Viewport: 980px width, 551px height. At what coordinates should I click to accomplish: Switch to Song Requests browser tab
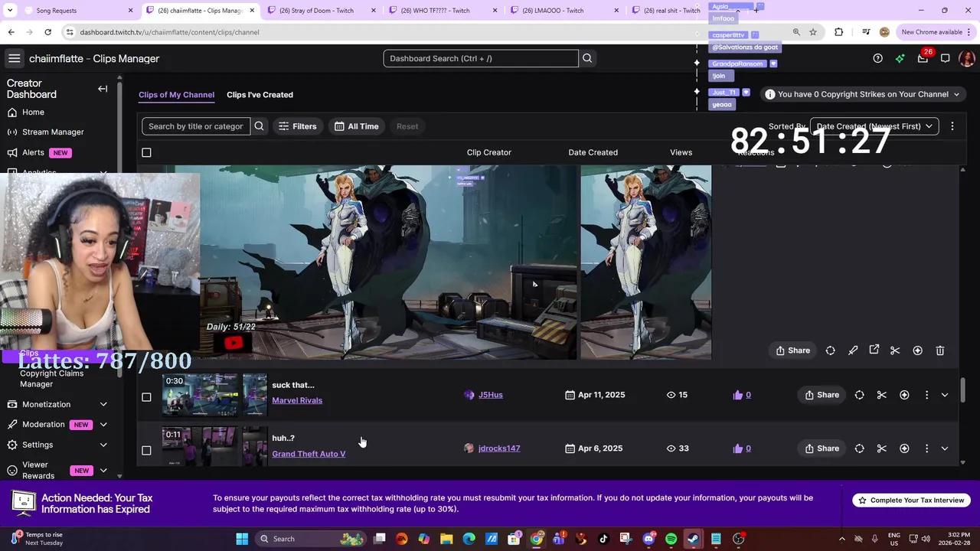click(73, 11)
